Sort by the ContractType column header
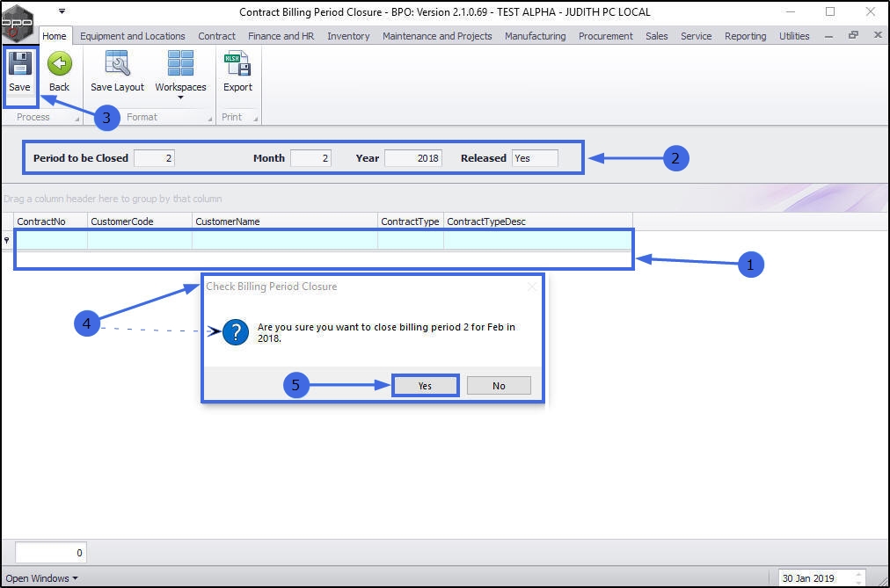The height and width of the screenshot is (588, 890). (x=411, y=221)
